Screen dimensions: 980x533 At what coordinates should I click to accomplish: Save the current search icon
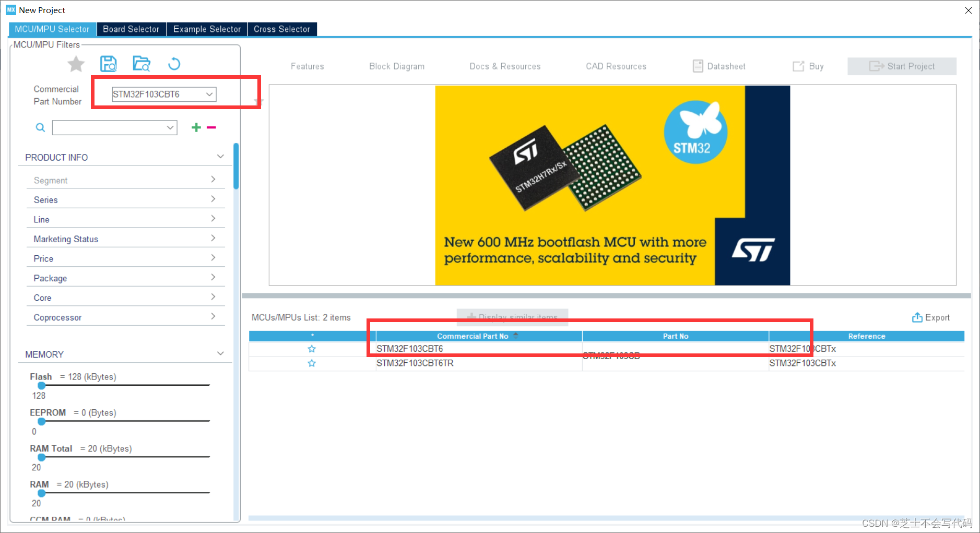click(108, 64)
